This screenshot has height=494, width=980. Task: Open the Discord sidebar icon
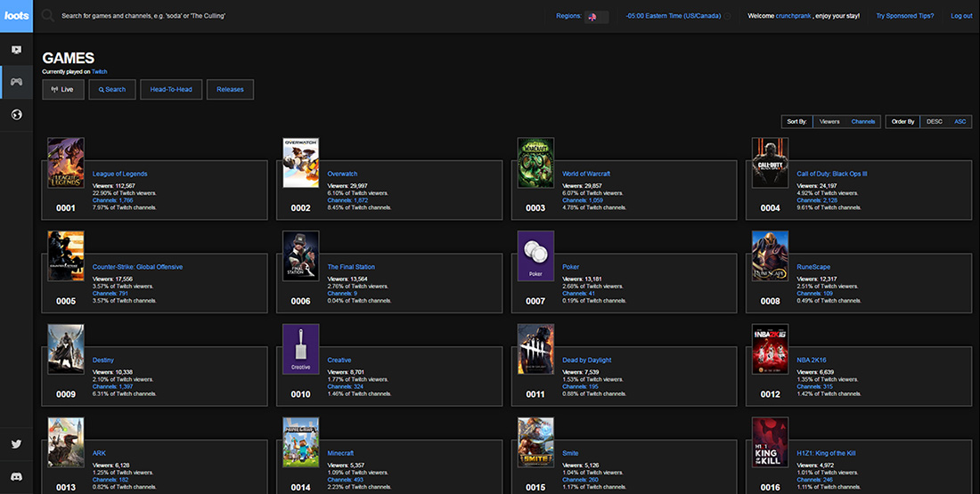click(16, 476)
